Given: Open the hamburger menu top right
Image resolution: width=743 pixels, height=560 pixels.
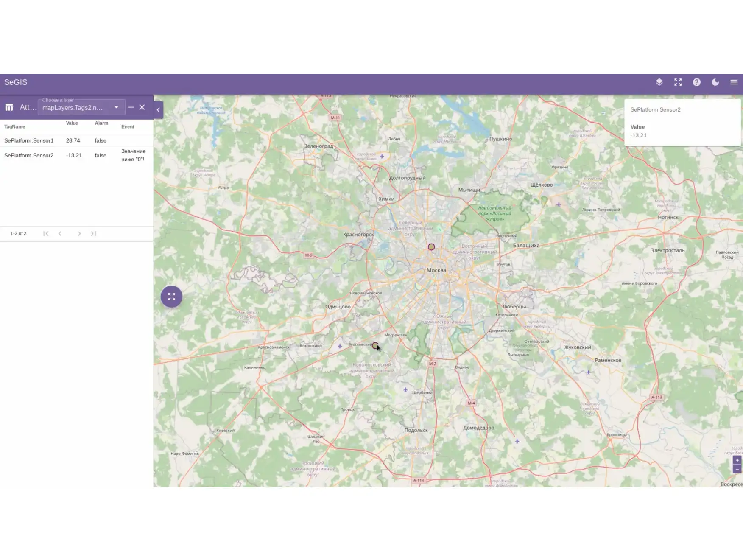Looking at the screenshot, I should [734, 82].
